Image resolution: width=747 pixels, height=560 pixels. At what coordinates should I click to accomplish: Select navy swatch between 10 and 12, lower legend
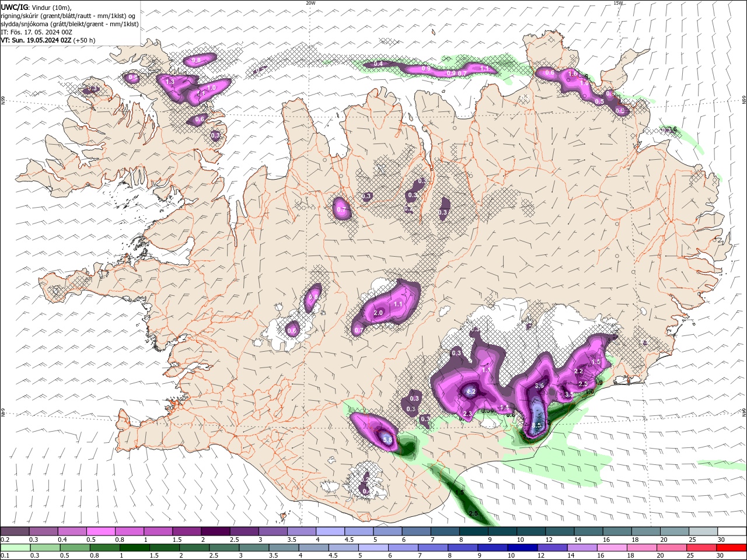[x=522, y=548]
